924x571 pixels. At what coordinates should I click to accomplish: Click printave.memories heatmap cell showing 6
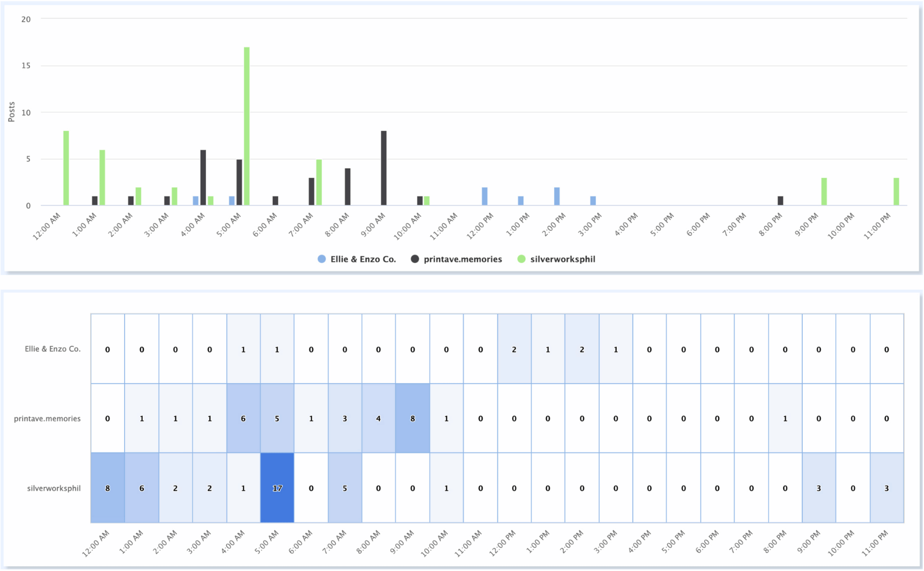coord(243,418)
